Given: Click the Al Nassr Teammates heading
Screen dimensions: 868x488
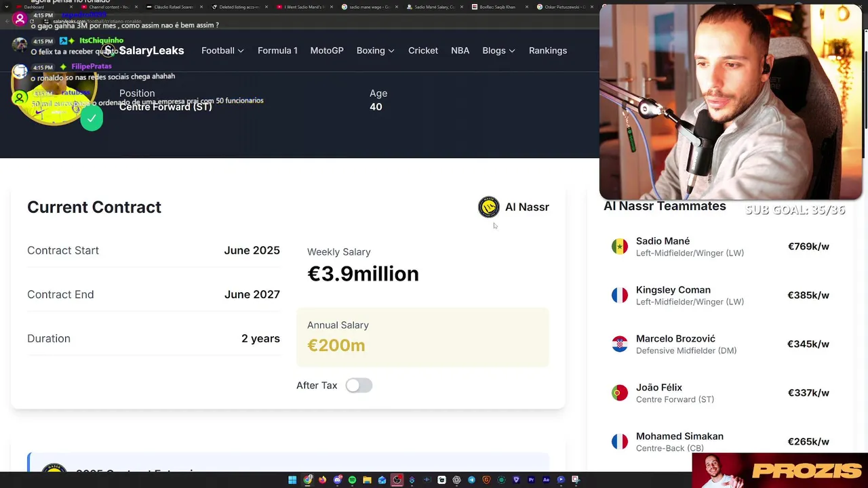Looking at the screenshot, I should coord(665,206).
